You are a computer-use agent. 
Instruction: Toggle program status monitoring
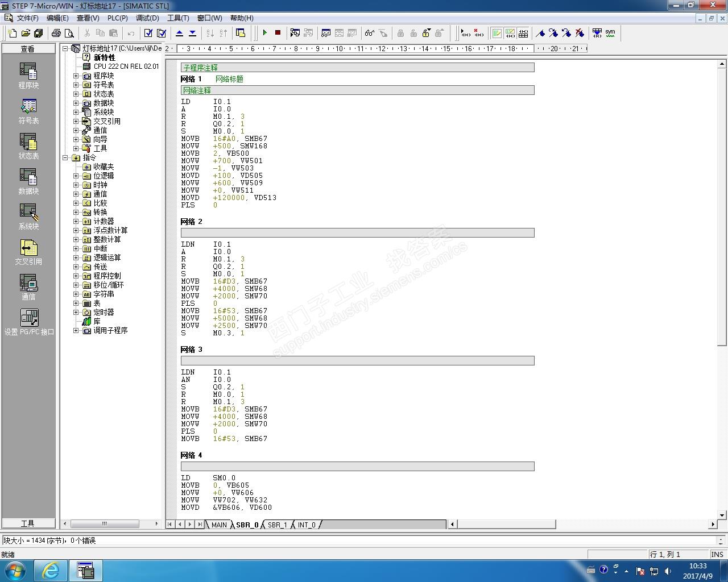[x=295, y=33]
